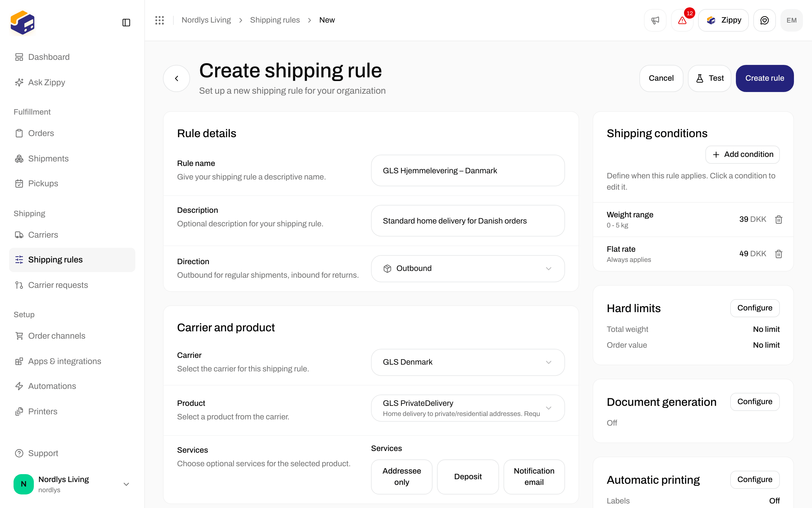Configure Automatic printing
Viewport: 812px width, 508px height.
pyautogui.click(x=754, y=480)
